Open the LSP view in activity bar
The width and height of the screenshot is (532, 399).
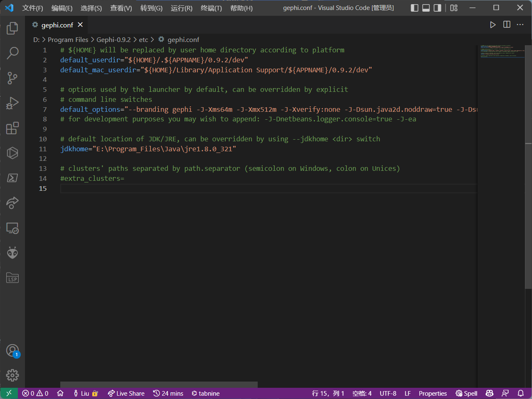tap(12, 278)
